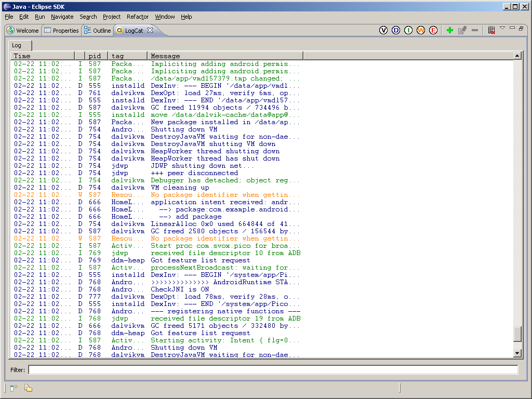
Task: Clear the log with the clear icon
Action: pos(491,30)
